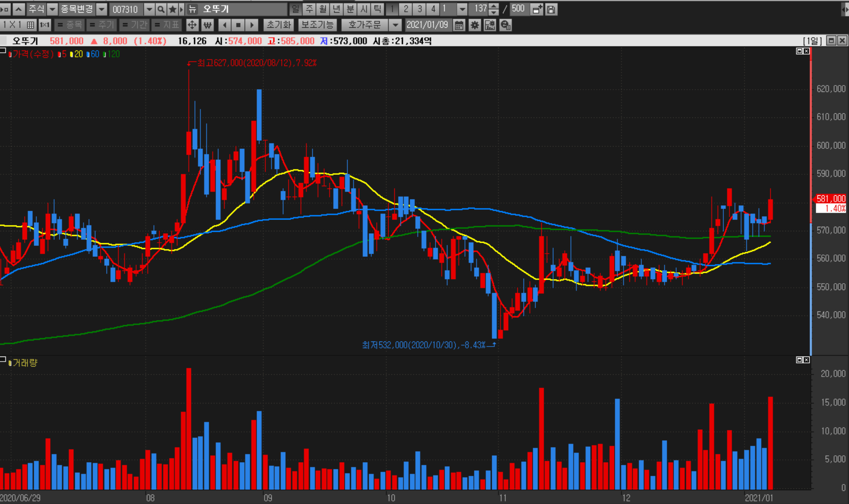Select the 일 (daily) period button
This screenshot has height=504, width=849.
[295, 9]
